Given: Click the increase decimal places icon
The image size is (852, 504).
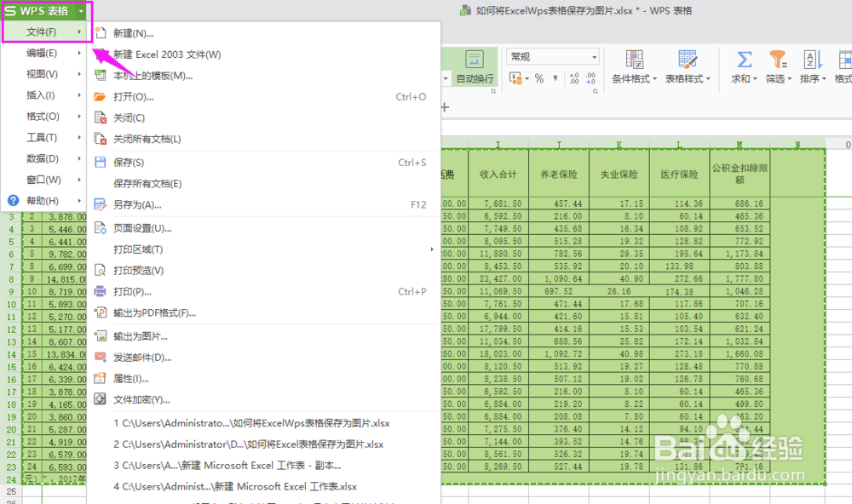Looking at the screenshot, I should coord(574,78).
